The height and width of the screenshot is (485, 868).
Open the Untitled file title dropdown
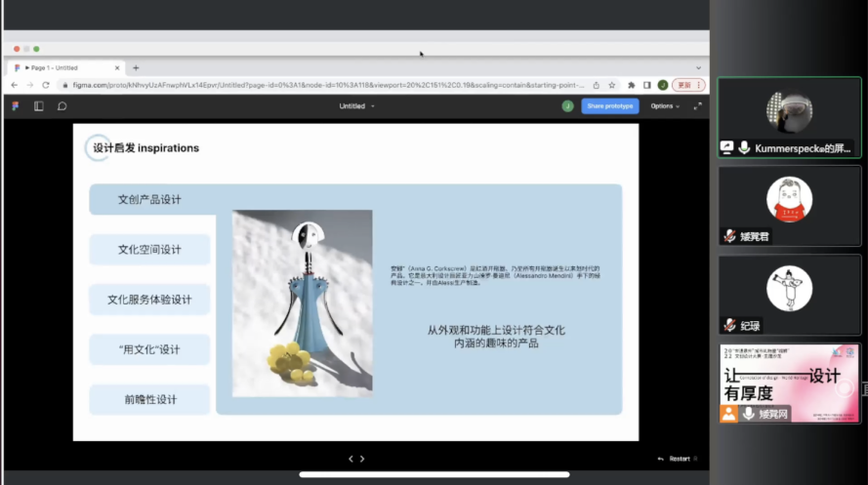click(x=357, y=106)
